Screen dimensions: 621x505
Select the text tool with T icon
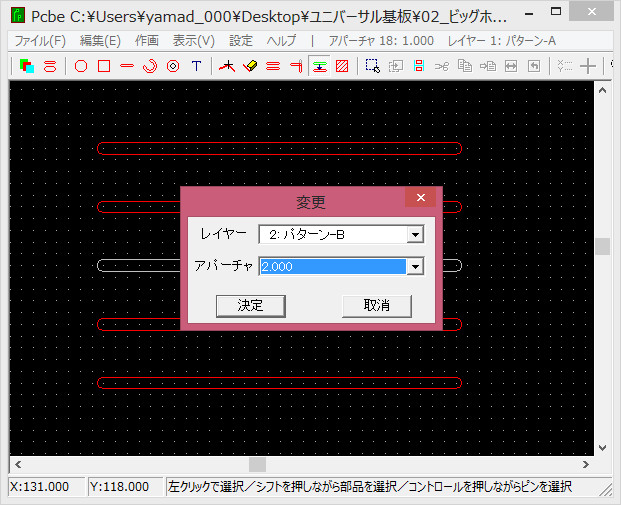(196, 66)
